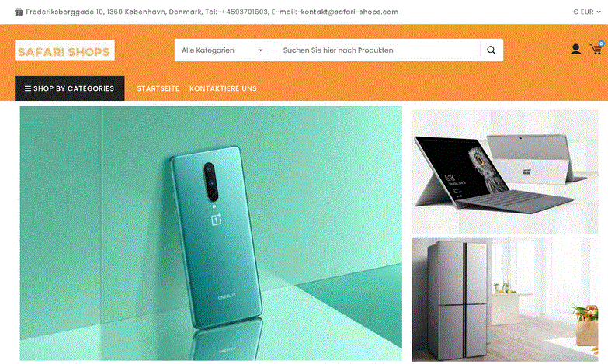Open the refrigerator banner image

505,300
